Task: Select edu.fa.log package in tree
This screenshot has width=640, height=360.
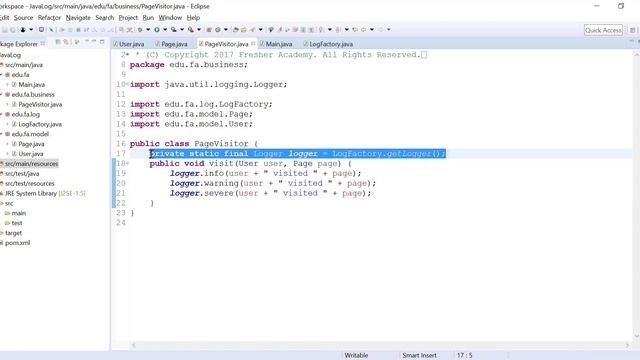Action: (x=25, y=114)
